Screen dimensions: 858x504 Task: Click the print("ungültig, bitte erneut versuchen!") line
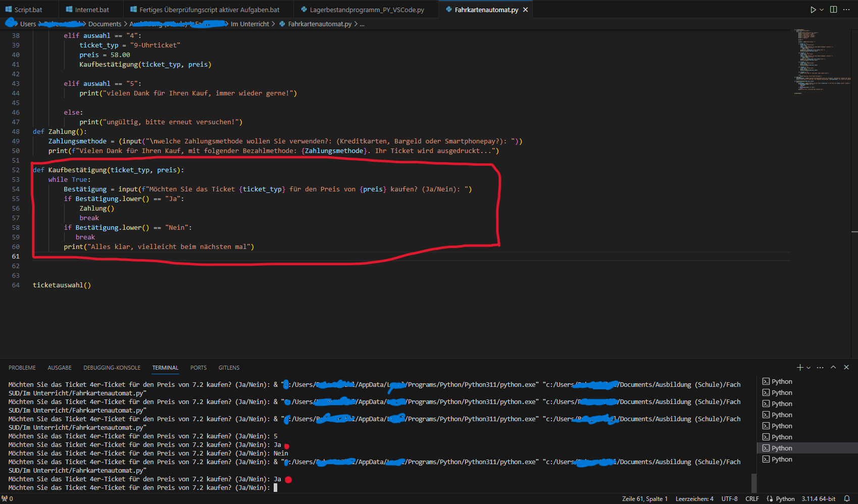(161, 122)
